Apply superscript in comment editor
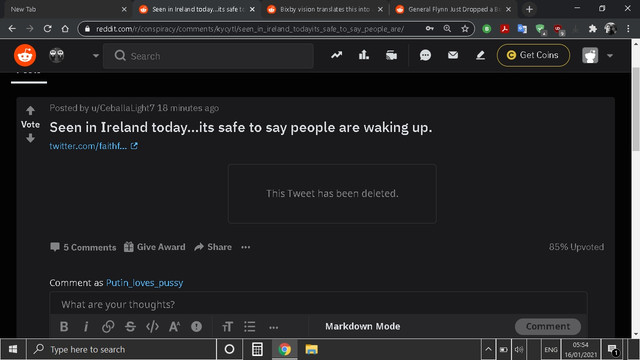The height and width of the screenshot is (360, 640). (174, 327)
